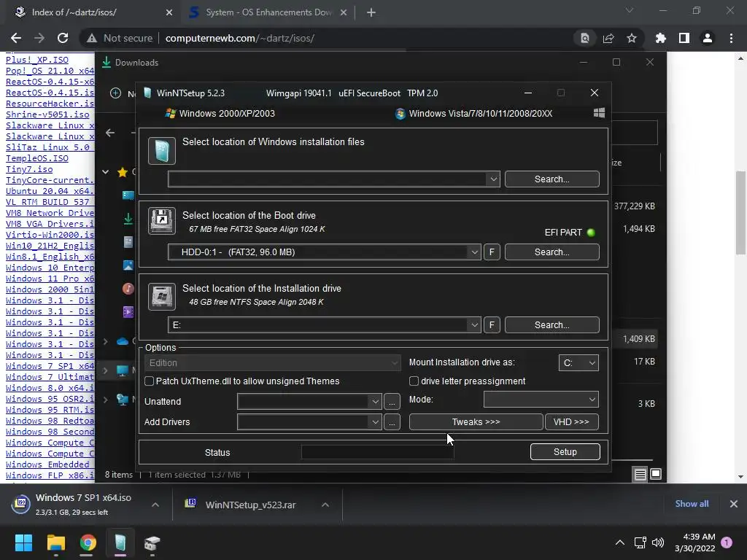The height and width of the screenshot is (560, 747).
Task: Click the Chrome address bar URL
Action: coord(239,38)
